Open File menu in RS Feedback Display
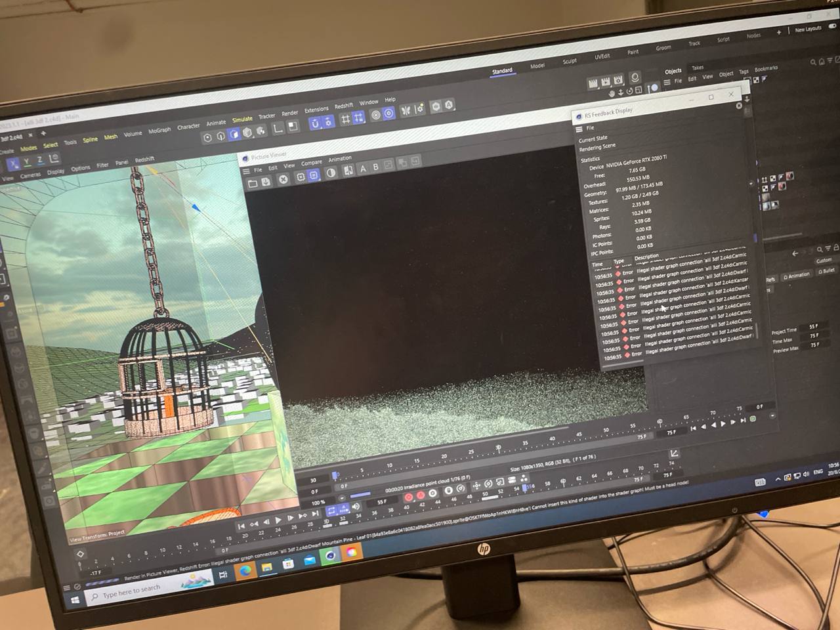840x630 pixels. (589, 128)
